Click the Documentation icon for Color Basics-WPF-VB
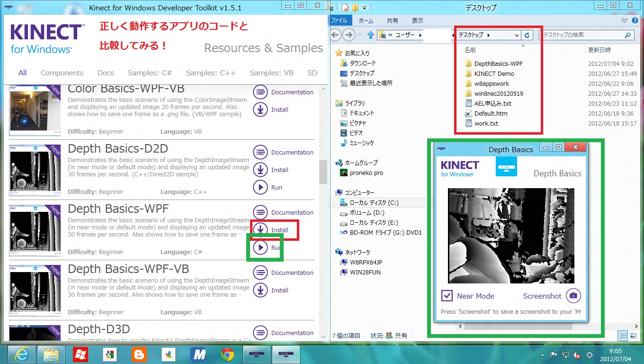The width and height of the screenshot is (644, 364). [x=260, y=92]
